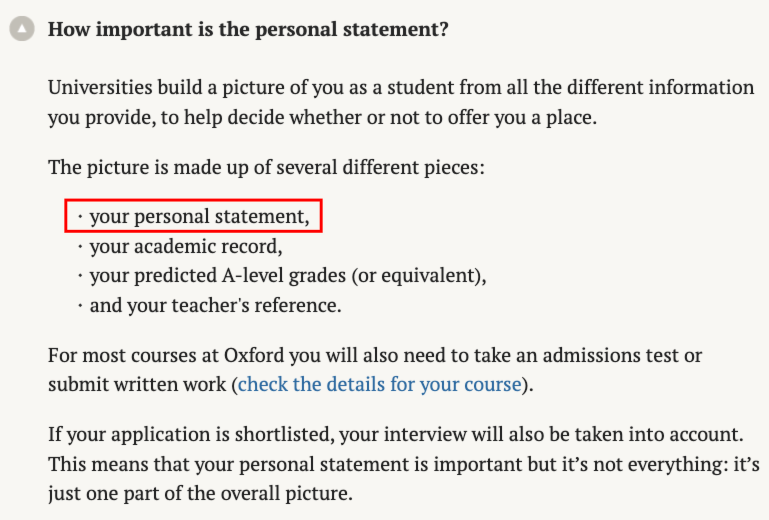Open the "check the details for your course" link
769x520 pixels.
tap(380, 384)
